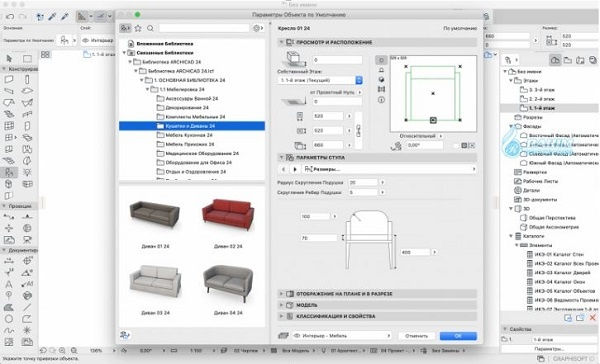Screen dimensions: 600x364
Task: Click the syringe inject parameters icon
Action: tap(65, 16)
